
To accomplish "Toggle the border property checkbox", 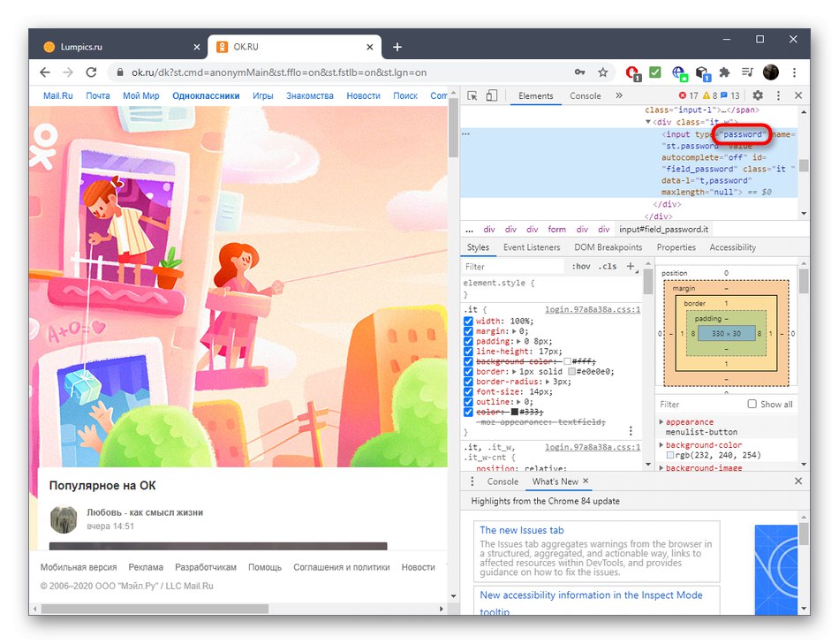I will point(468,372).
